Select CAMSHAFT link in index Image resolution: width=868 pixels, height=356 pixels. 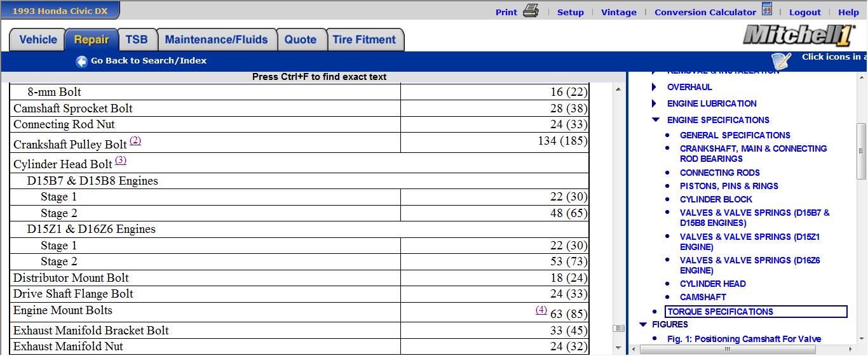coord(703,297)
